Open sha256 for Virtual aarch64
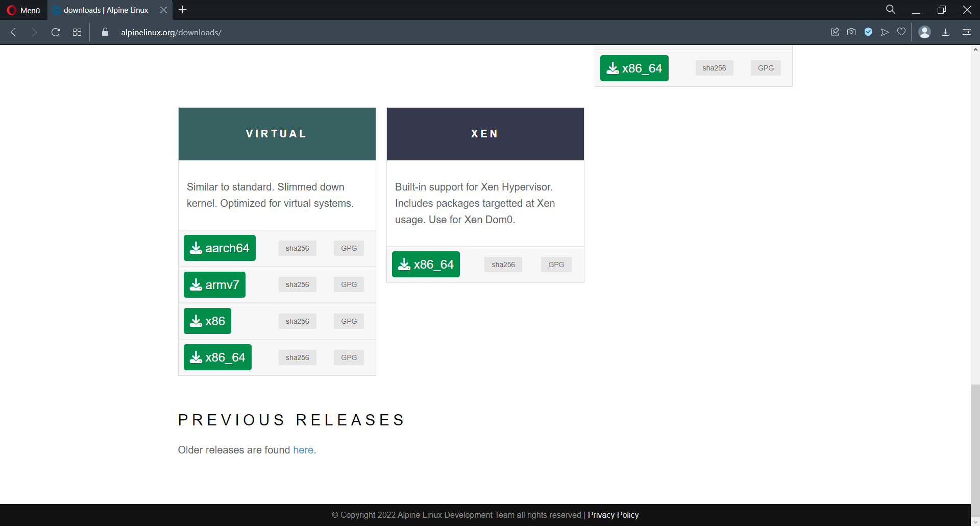Screen dimensions: 980x526 click(298, 248)
